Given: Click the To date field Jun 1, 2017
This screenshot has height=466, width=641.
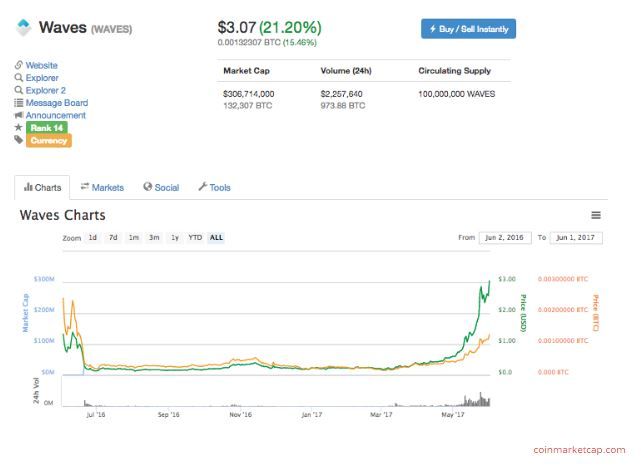Looking at the screenshot, I should pyautogui.click(x=576, y=237).
